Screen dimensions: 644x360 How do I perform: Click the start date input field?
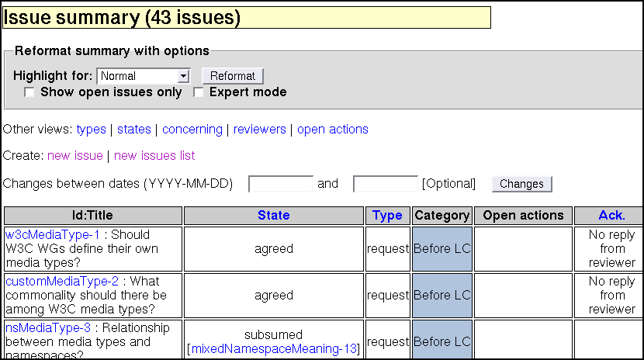[x=280, y=184]
